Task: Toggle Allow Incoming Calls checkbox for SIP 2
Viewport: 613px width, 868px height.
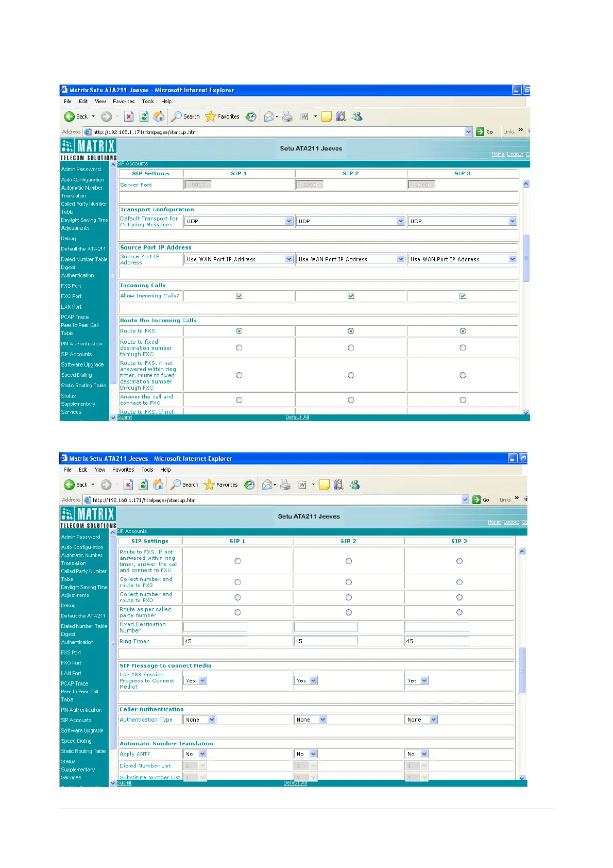Action: coord(351,296)
